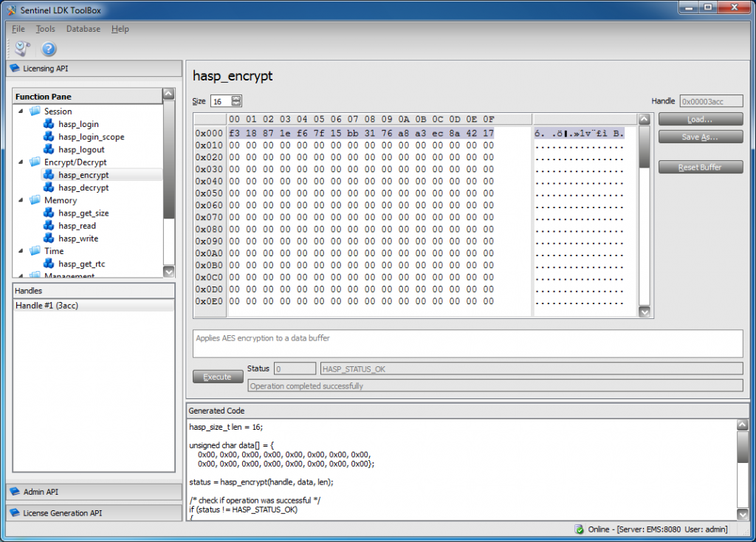
Task: Click the Session folder icon
Action: (35, 112)
